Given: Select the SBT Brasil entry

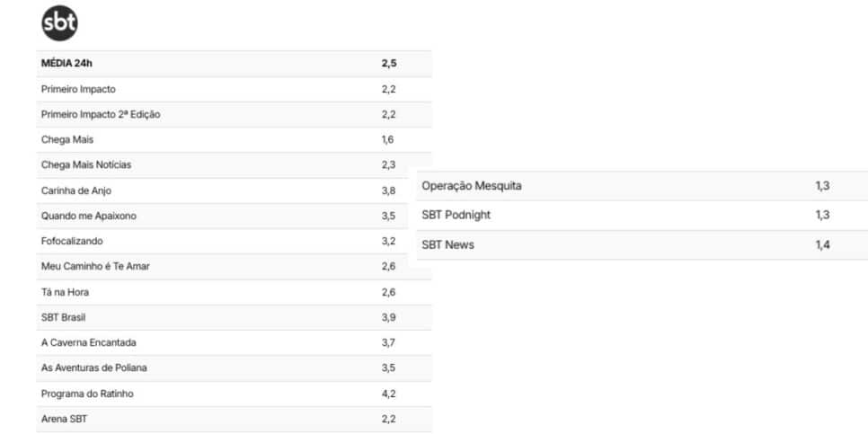Looking at the screenshot, I should click(234, 318).
